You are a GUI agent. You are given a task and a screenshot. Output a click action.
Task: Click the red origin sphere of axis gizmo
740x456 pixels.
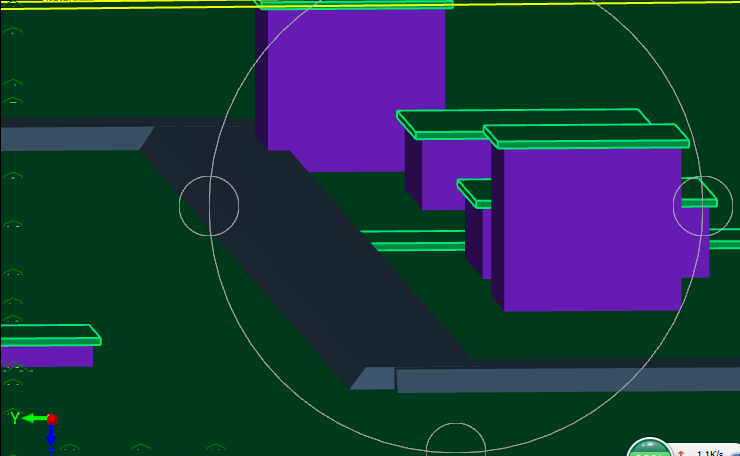point(52,419)
